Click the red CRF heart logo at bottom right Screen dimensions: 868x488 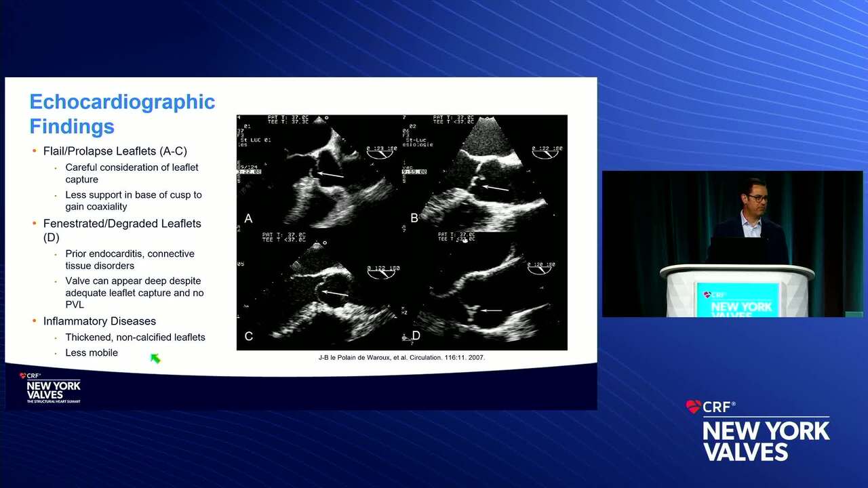pos(693,407)
